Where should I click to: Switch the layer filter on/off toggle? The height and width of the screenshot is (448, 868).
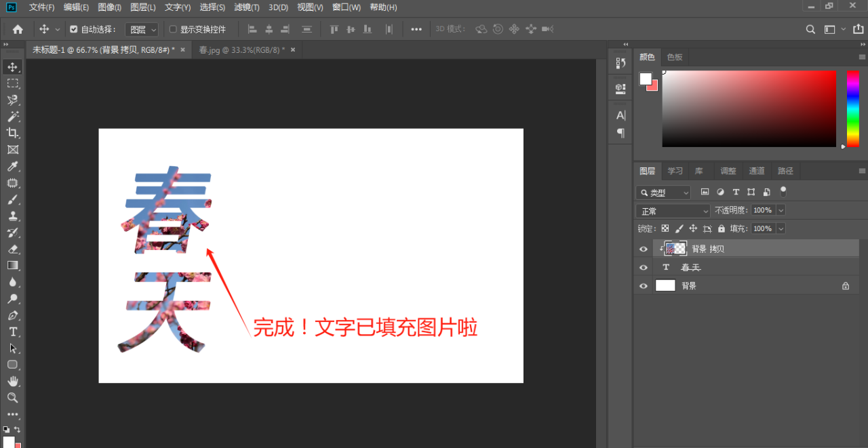[783, 192]
